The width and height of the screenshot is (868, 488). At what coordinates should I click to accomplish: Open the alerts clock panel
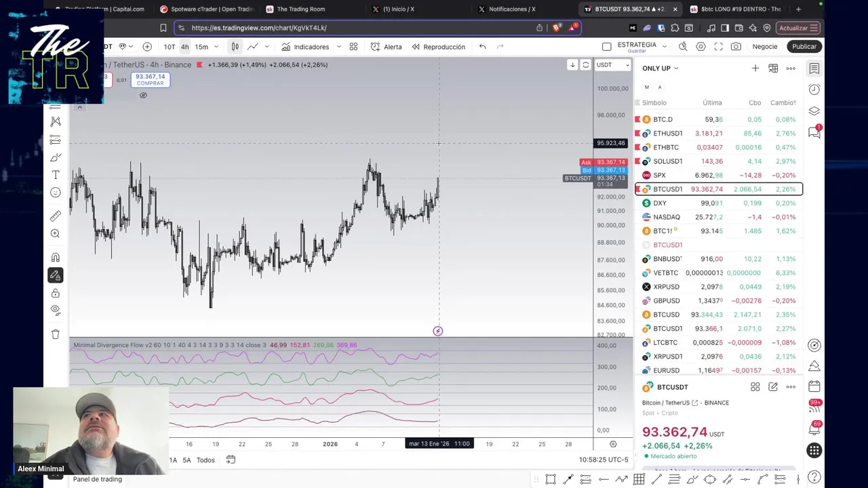[x=814, y=89]
